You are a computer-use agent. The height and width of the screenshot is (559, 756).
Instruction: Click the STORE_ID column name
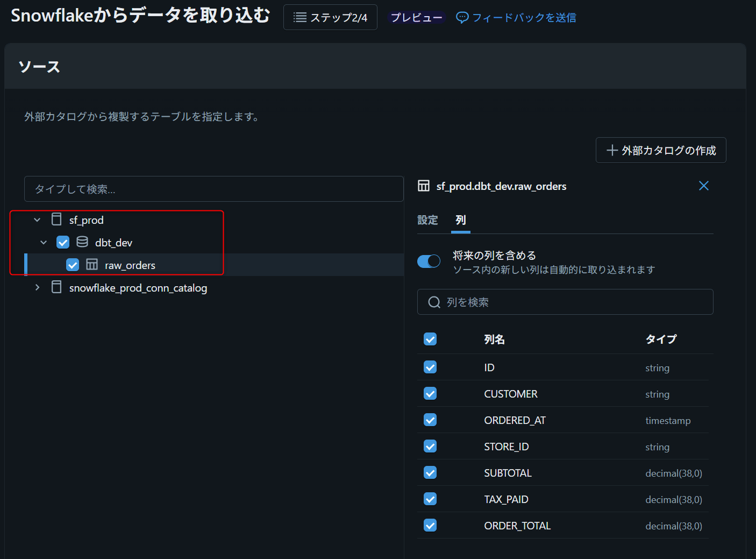click(x=507, y=447)
